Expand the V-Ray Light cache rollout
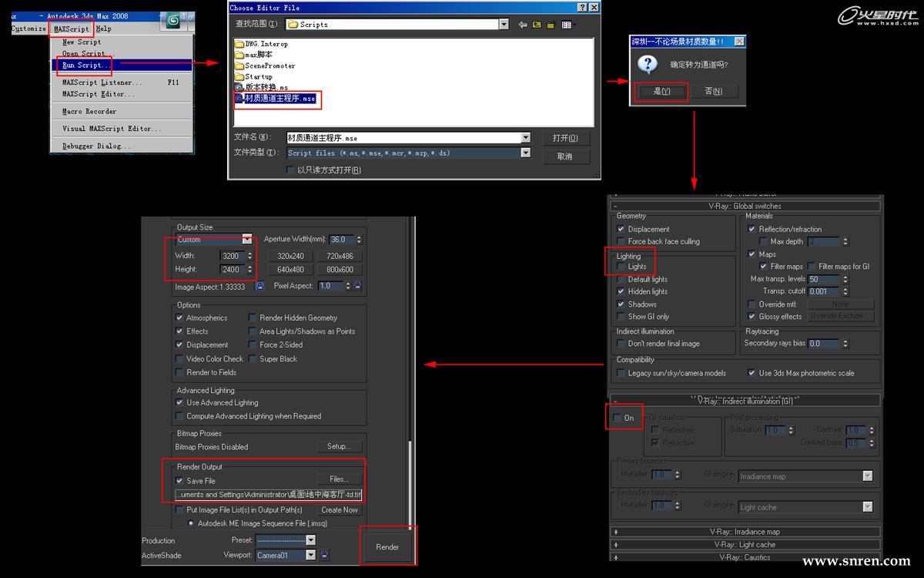924x578 pixels. (x=745, y=544)
